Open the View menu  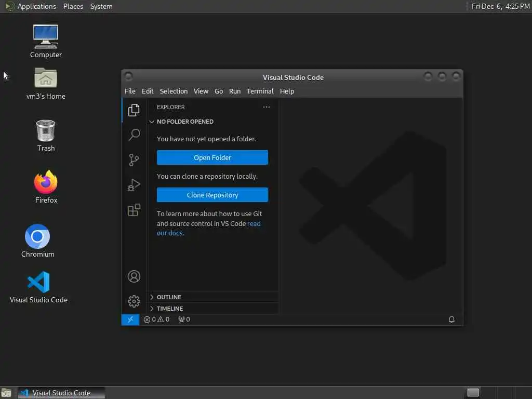(201, 91)
